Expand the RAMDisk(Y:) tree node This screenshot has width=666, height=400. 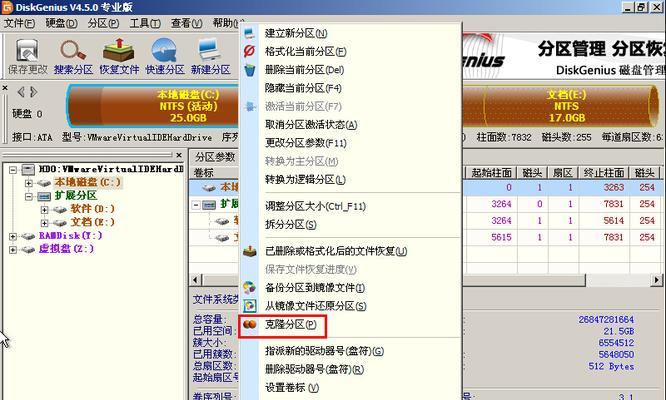[13, 236]
